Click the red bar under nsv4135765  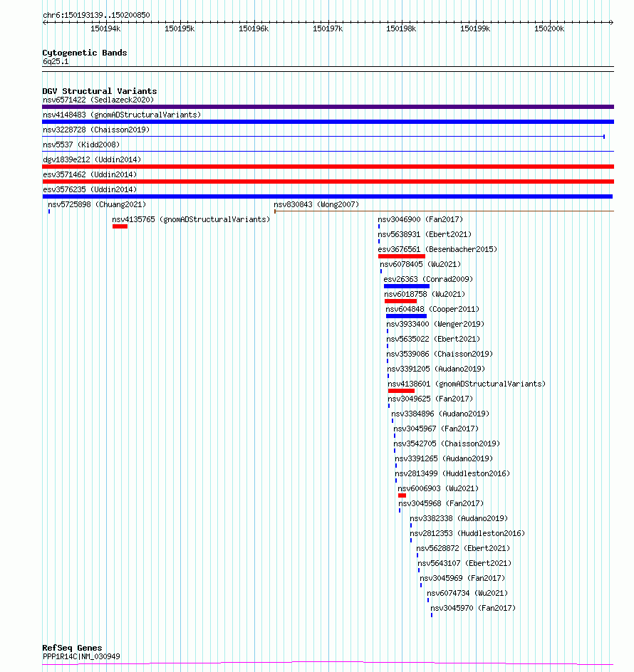(x=120, y=226)
